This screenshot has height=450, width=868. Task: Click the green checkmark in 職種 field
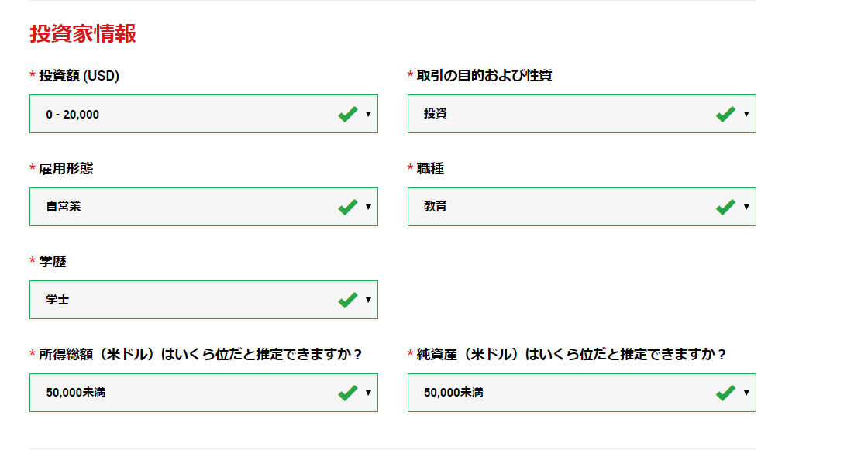(725, 207)
